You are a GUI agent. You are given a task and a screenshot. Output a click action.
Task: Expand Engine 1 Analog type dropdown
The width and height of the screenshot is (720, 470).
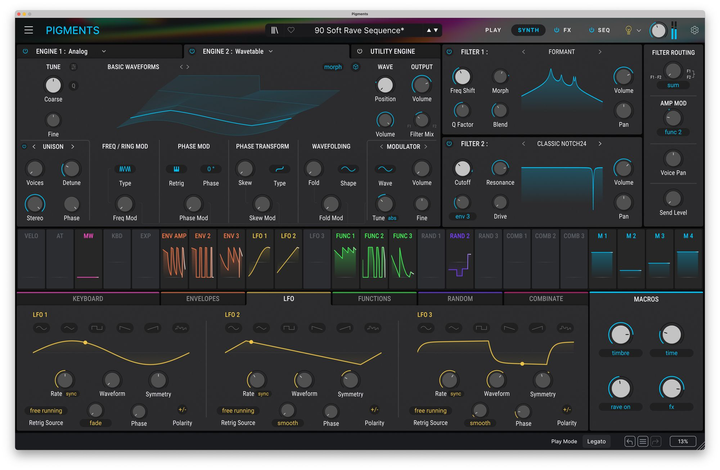click(x=104, y=51)
